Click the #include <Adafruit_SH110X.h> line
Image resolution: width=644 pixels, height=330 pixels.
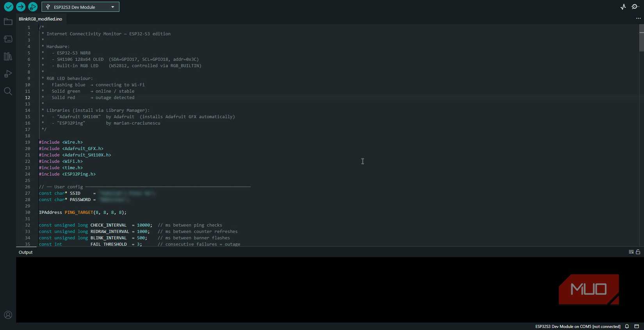click(x=75, y=155)
